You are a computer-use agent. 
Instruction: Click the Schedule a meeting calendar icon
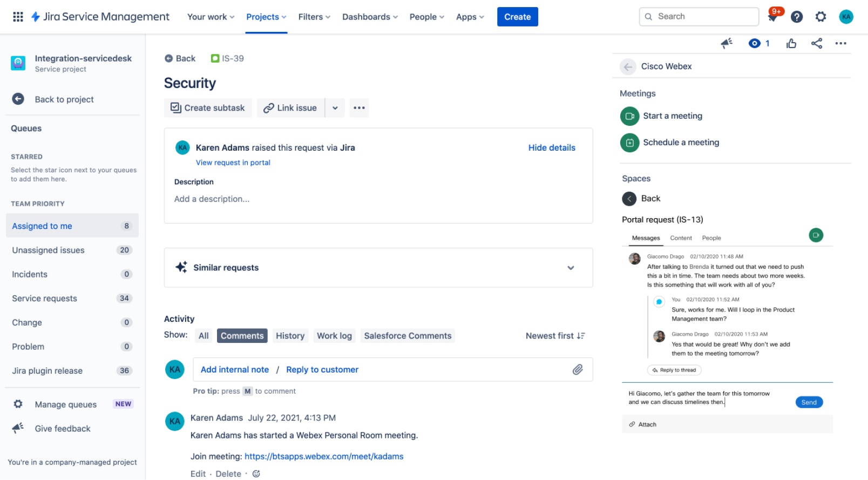tap(629, 143)
